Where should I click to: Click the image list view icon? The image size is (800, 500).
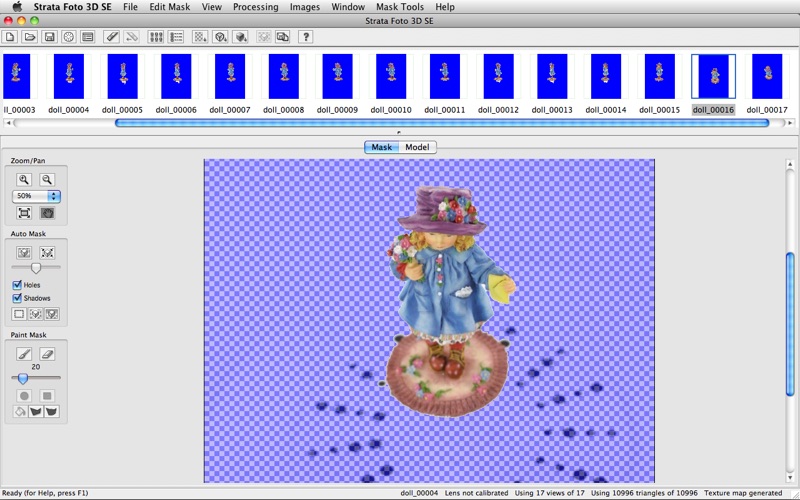176,37
